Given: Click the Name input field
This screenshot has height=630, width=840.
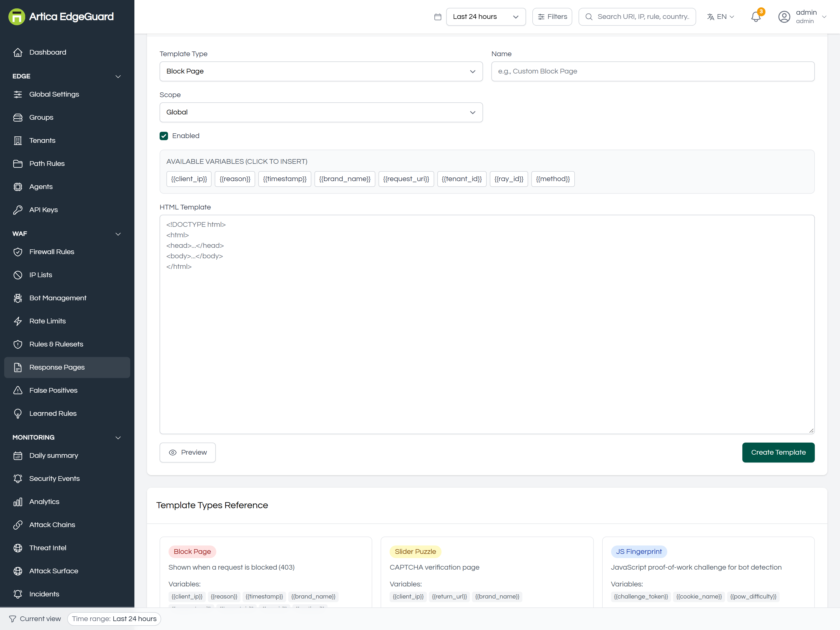Looking at the screenshot, I should [x=653, y=71].
